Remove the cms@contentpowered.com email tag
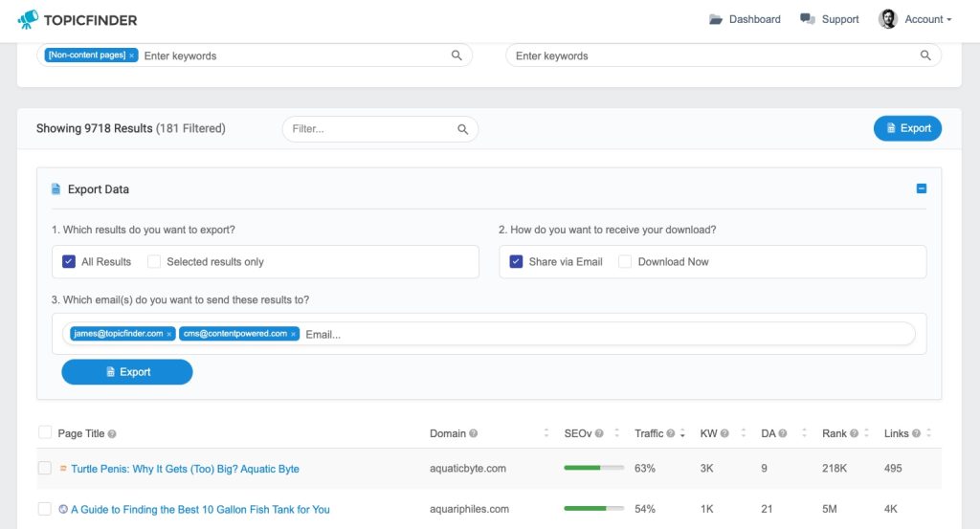 point(293,334)
